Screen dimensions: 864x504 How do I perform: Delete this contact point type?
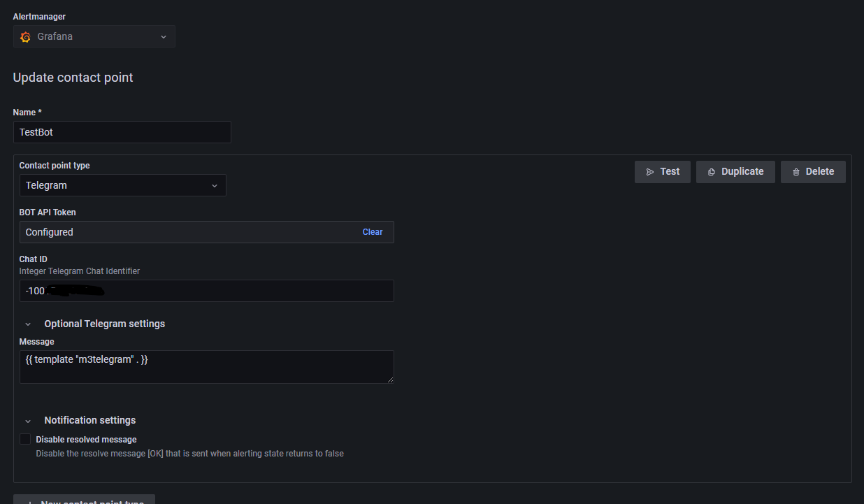tap(813, 172)
